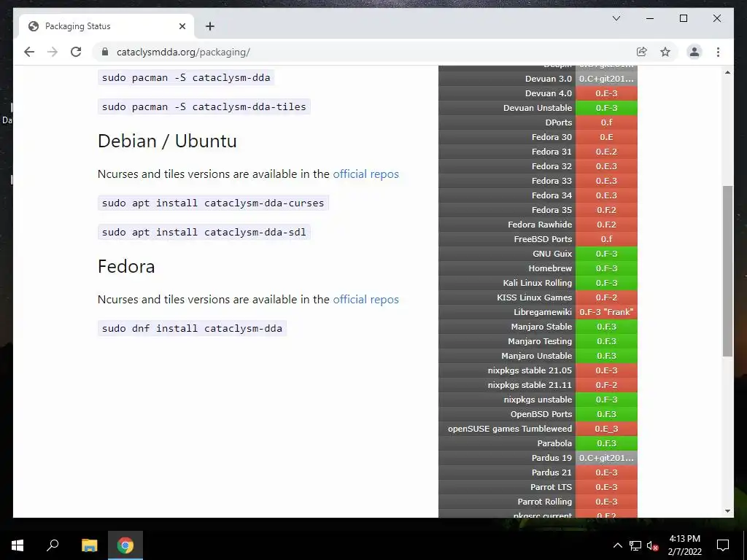Image resolution: width=747 pixels, height=560 pixels.
Task: Click the nixpkgs stable 21.05 badge
Action: (x=606, y=370)
